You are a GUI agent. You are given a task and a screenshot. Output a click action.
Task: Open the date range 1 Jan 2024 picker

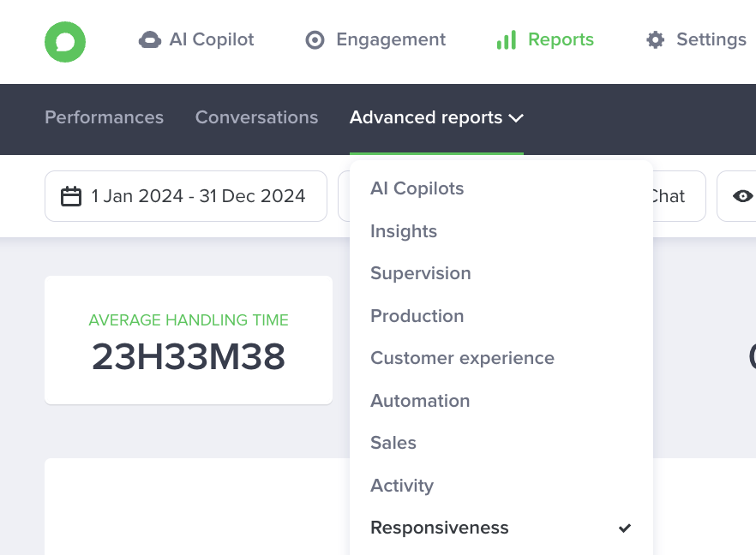click(x=186, y=196)
